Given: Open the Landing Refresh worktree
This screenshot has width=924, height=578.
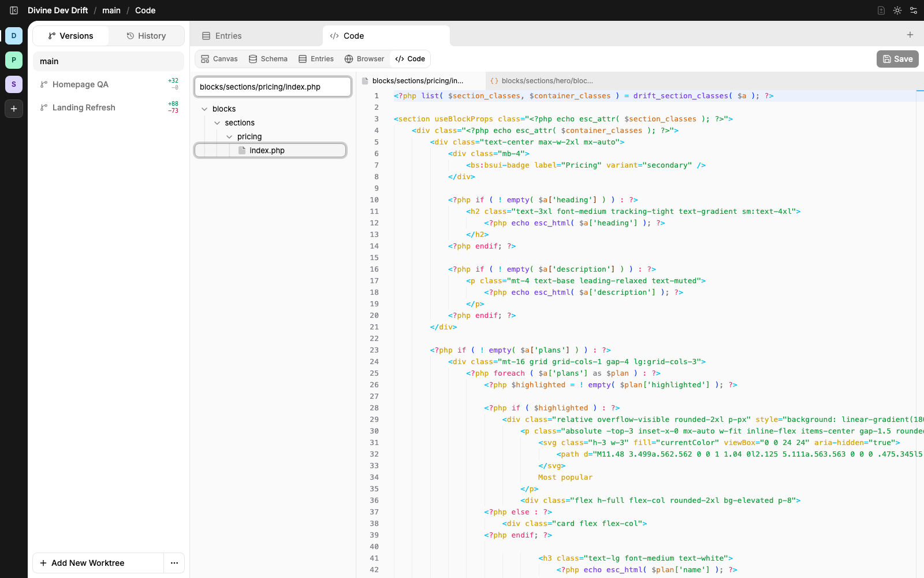Looking at the screenshot, I should [109, 108].
